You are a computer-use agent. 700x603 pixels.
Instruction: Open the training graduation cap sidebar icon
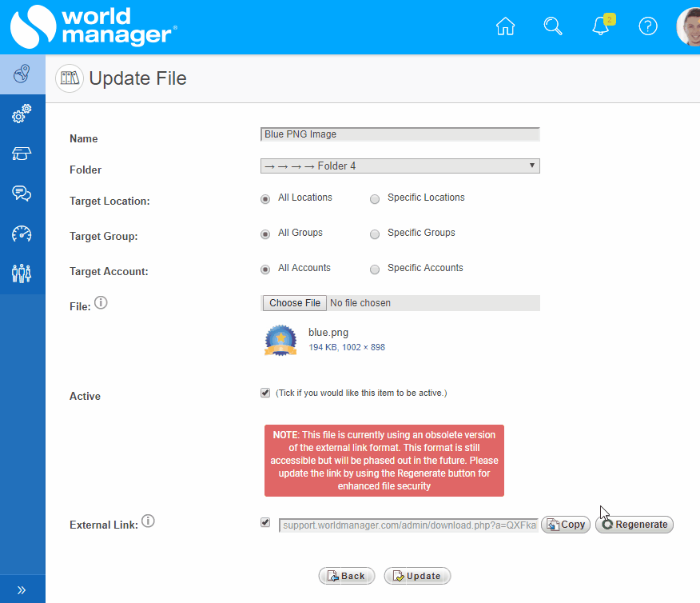click(22, 154)
